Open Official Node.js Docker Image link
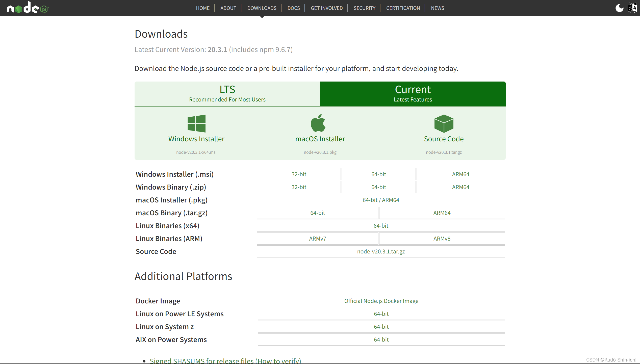640x364 pixels. click(x=381, y=301)
